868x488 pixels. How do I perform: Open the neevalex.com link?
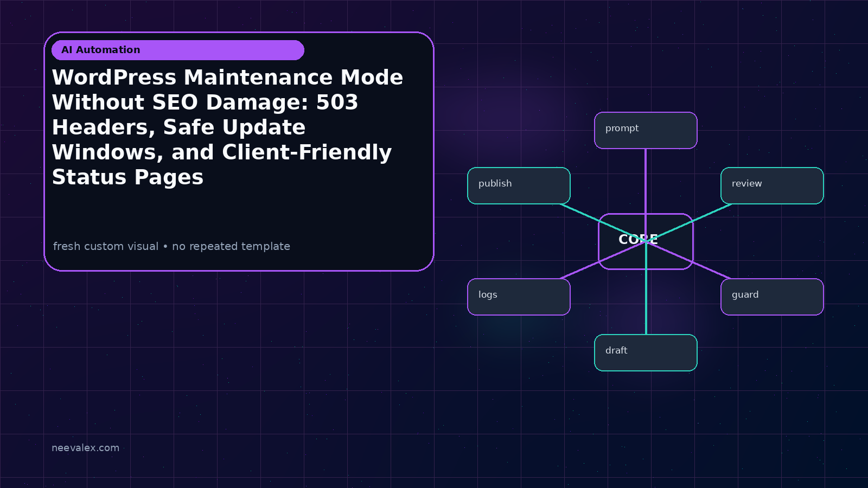tap(85, 448)
